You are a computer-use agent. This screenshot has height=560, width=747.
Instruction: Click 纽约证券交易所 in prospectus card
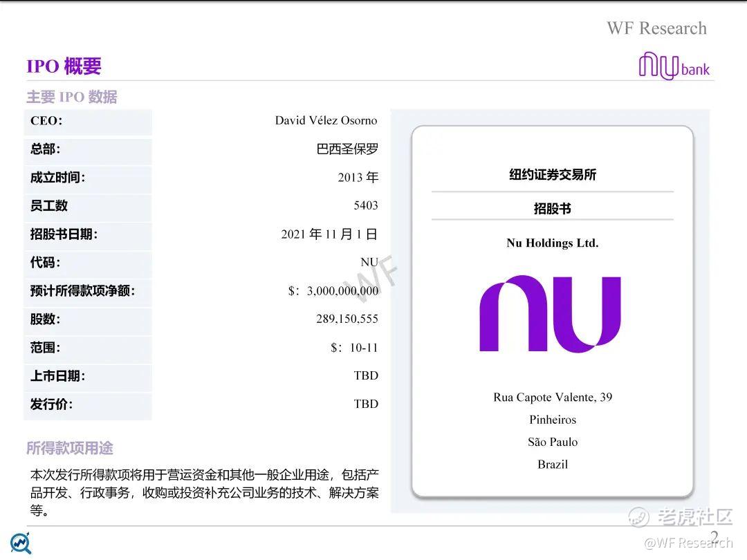tap(553, 175)
